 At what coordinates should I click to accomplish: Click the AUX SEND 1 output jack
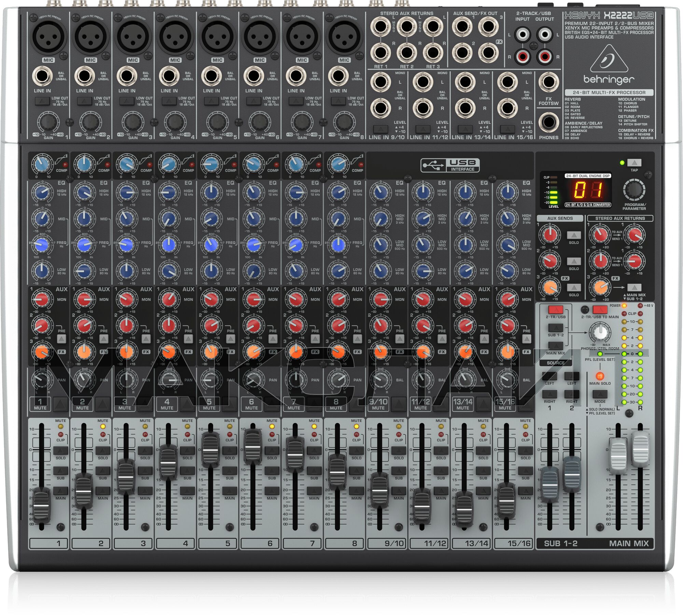pyautogui.click(x=462, y=26)
